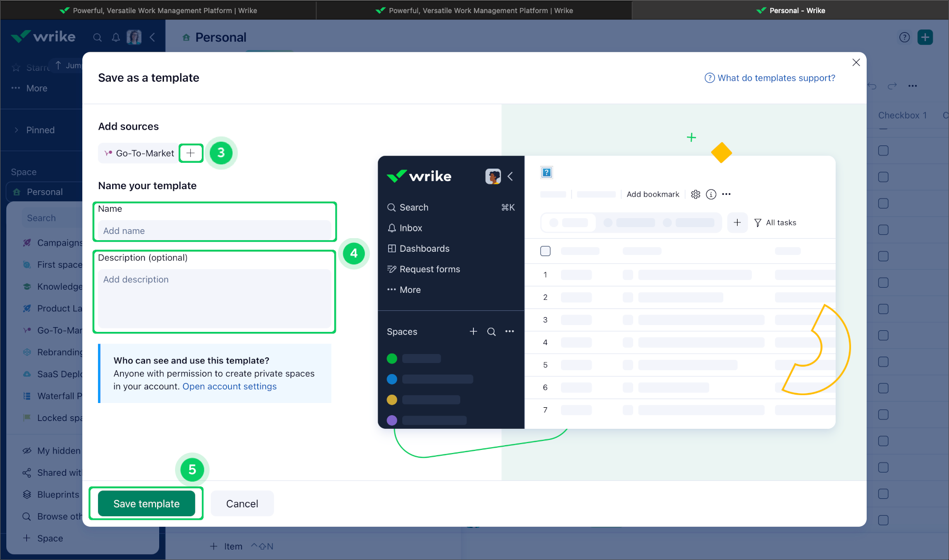Click the redo arrow icon
This screenshot has width=949, height=560.
892,86
